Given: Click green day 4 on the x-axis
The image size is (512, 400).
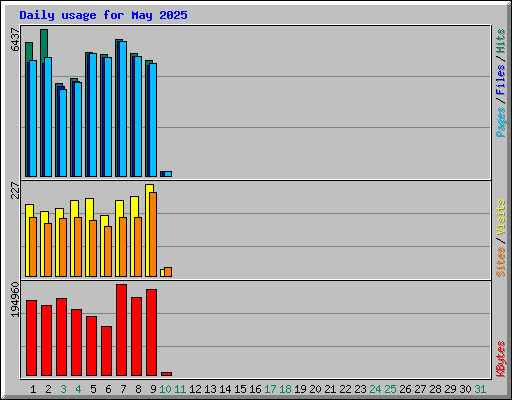Looking at the screenshot, I should point(78,389).
